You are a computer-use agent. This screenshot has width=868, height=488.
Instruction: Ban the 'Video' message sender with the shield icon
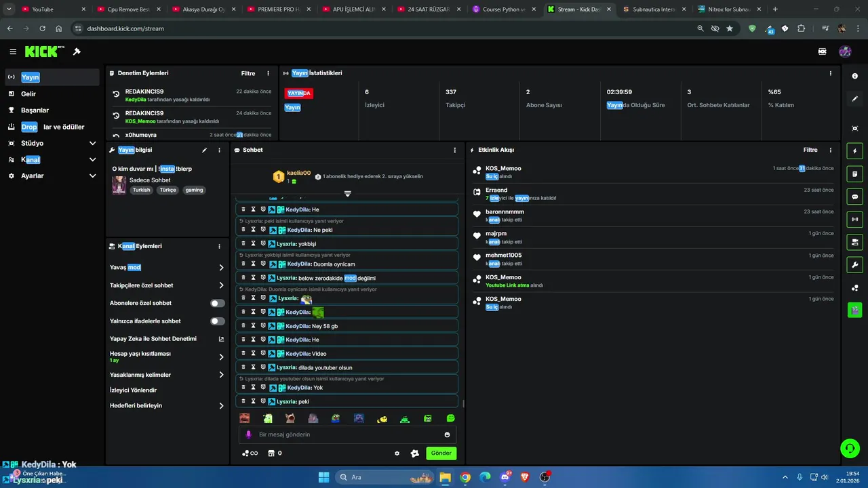tap(263, 353)
